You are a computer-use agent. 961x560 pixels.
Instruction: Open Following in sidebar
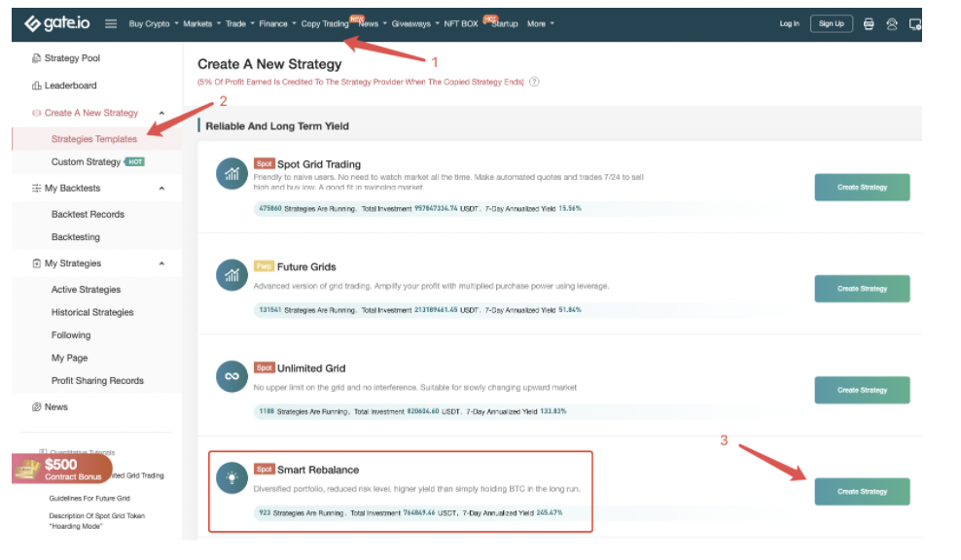(71, 335)
